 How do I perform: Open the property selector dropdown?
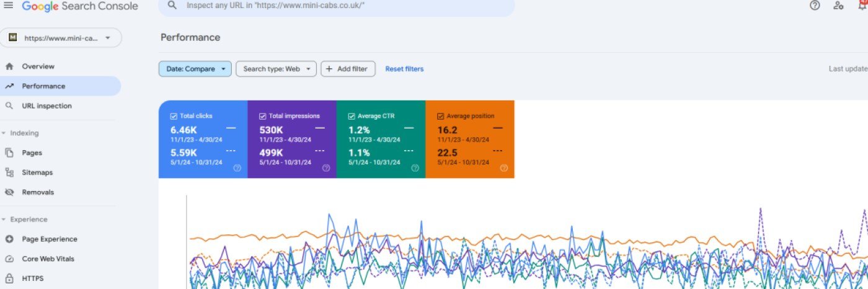(61, 38)
